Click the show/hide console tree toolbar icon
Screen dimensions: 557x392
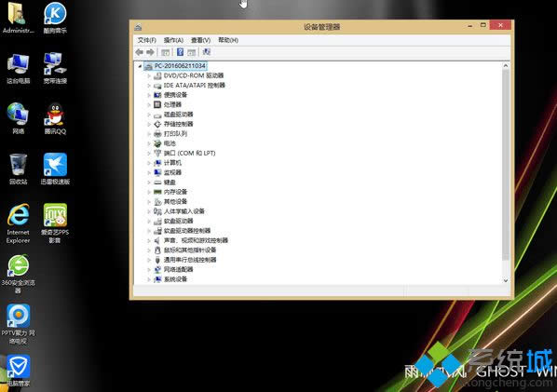click(x=165, y=52)
